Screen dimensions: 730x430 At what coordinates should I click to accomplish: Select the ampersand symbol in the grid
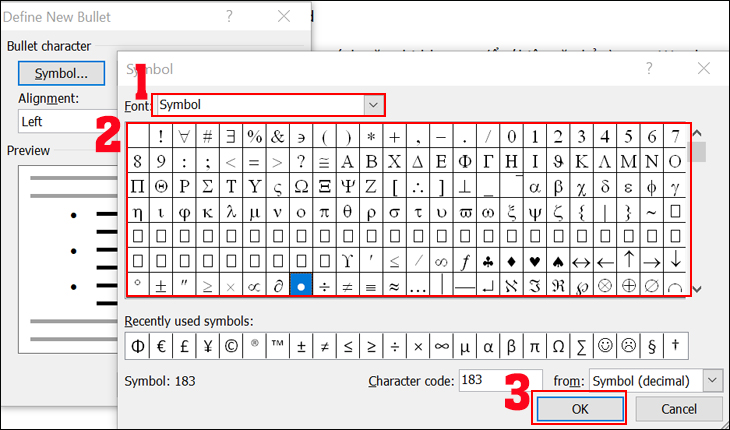pyautogui.click(x=277, y=136)
